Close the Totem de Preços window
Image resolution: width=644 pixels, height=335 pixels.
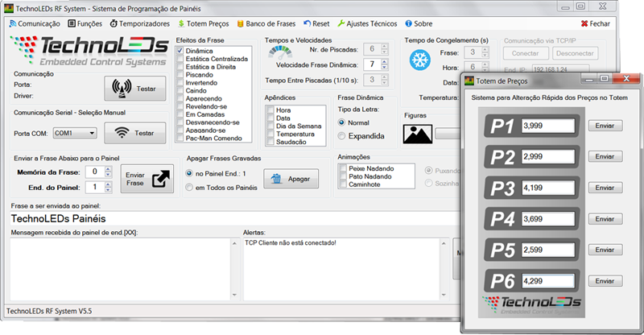point(626,78)
